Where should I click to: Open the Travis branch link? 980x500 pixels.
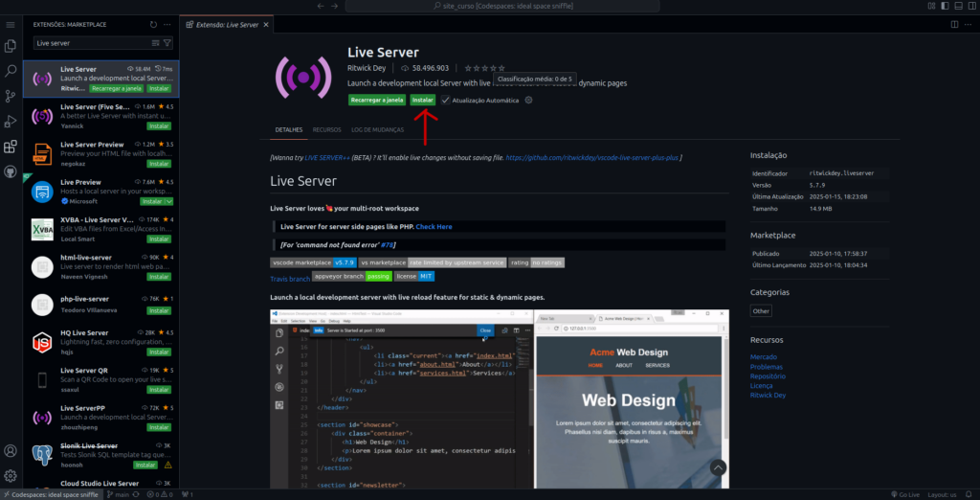[x=289, y=279]
